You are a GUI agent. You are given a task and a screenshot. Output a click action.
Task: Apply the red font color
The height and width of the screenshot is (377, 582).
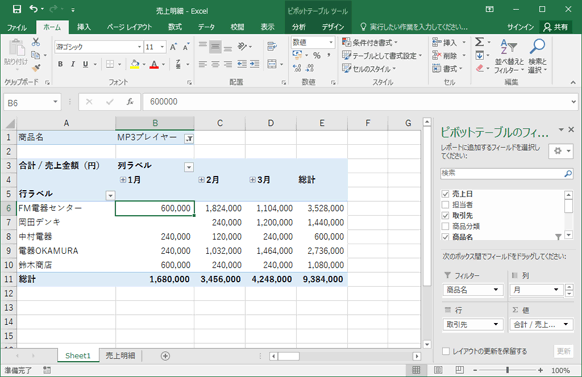(154, 64)
